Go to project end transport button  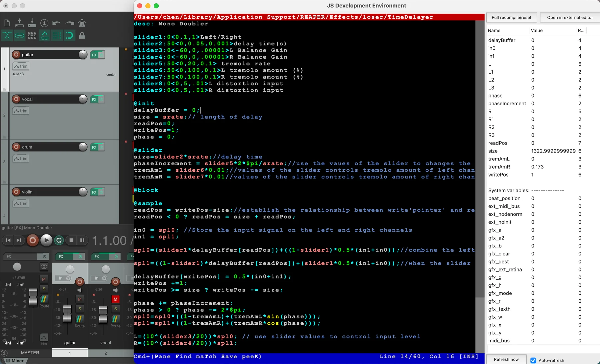pyautogui.click(x=19, y=240)
